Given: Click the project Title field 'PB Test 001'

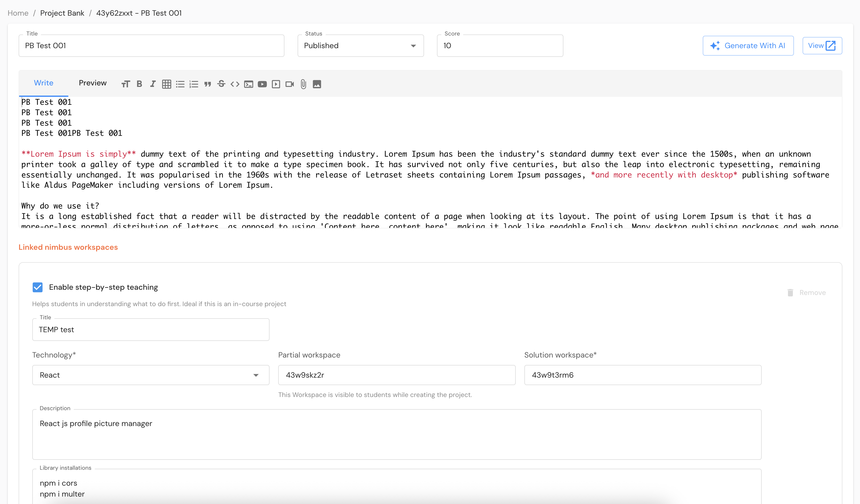Looking at the screenshot, I should pos(152,46).
